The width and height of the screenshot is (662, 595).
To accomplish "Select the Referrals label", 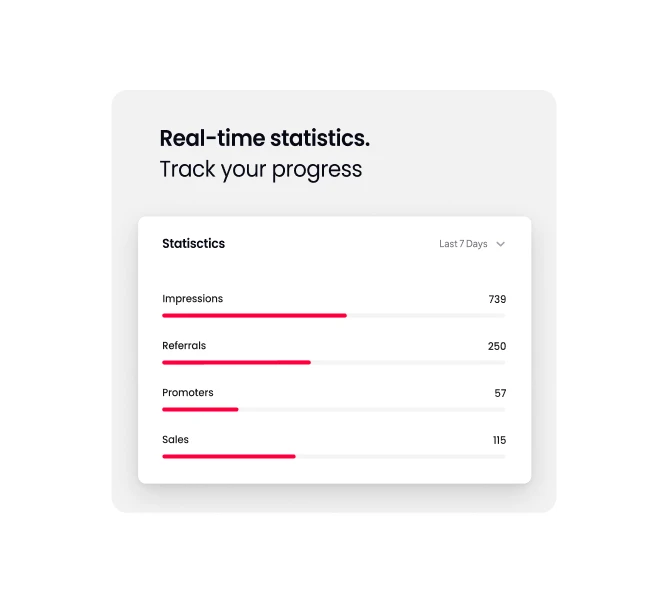I will tap(184, 345).
